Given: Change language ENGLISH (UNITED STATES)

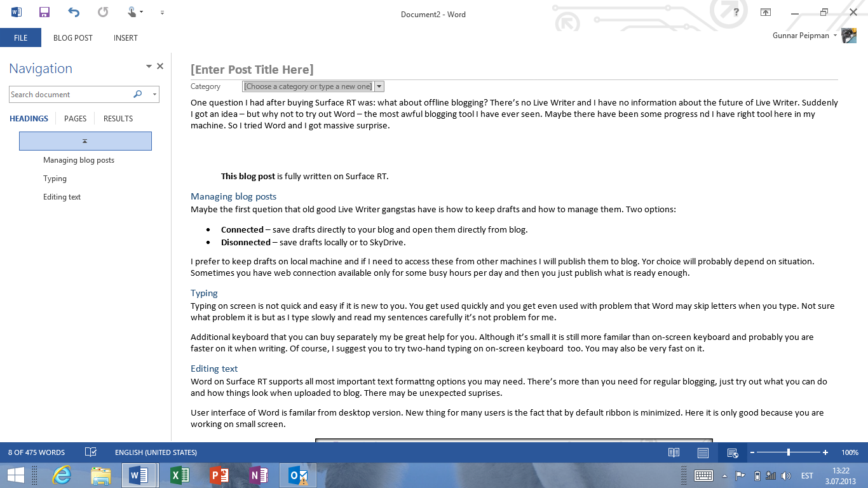Looking at the screenshot, I should [x=156, y=452].
